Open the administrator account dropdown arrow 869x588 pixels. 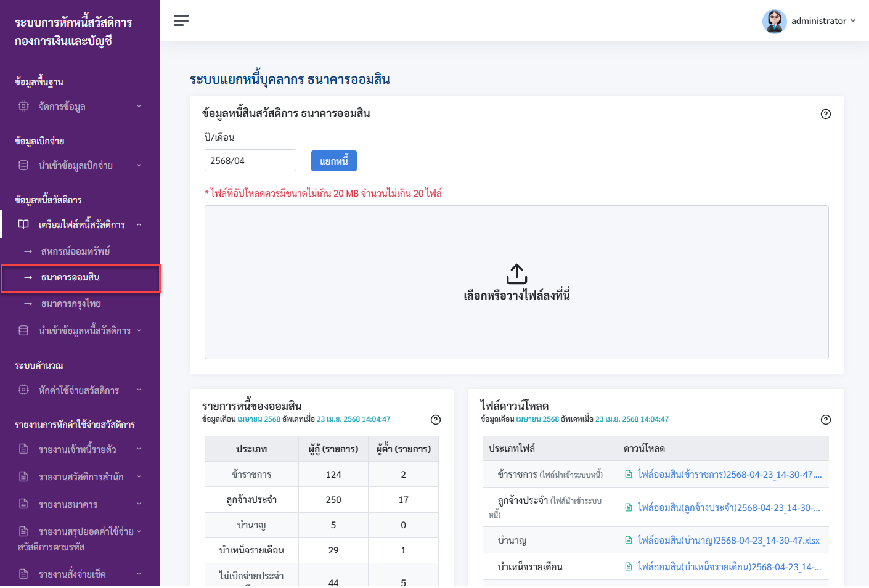[x=853, y=21]
